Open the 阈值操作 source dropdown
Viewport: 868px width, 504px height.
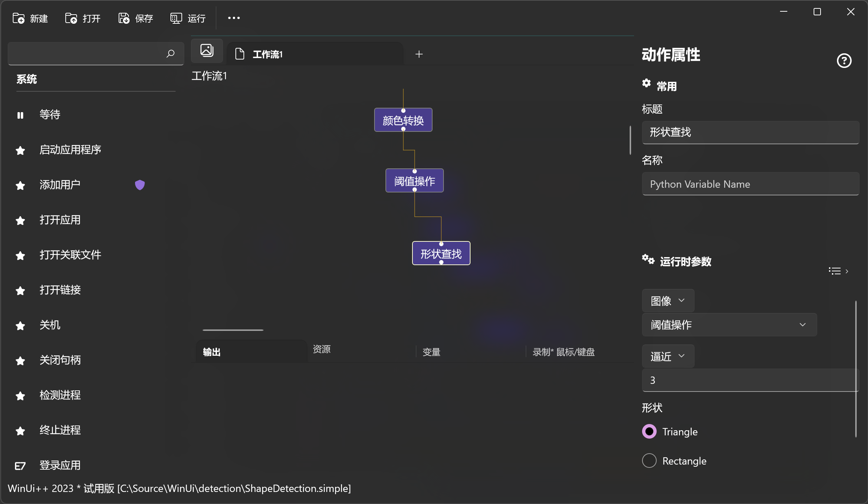(x=729, y=325)
